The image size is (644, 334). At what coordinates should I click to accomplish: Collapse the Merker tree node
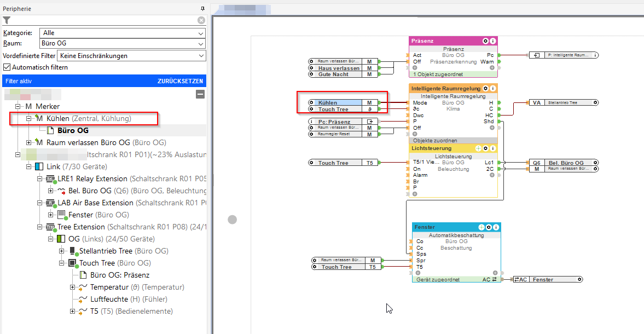click(18, 106)
